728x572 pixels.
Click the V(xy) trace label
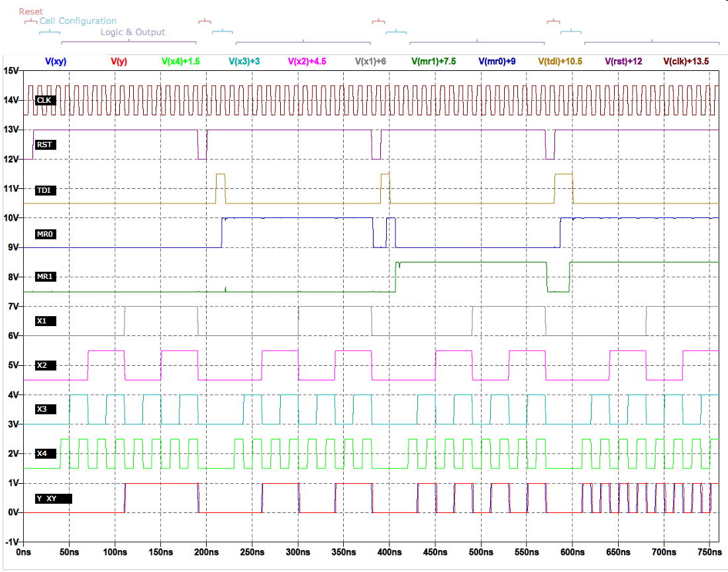(x=56, y=61)
